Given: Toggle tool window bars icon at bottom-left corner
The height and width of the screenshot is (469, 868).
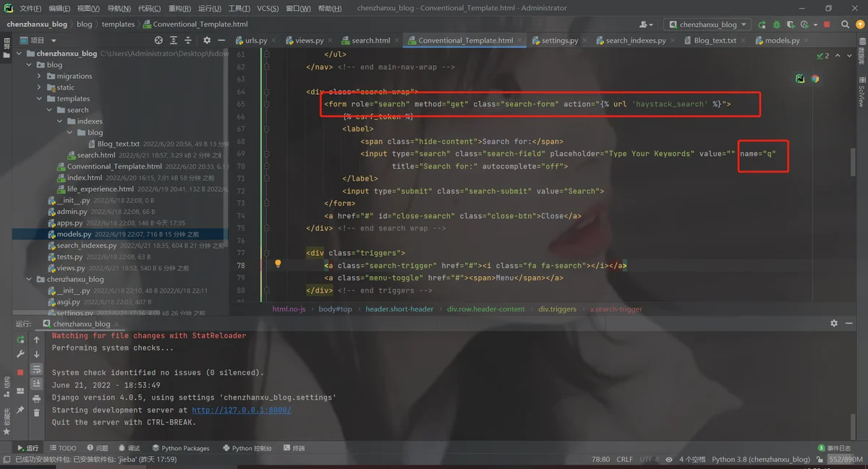Looking at the screenshot, I should coord(7,459).
